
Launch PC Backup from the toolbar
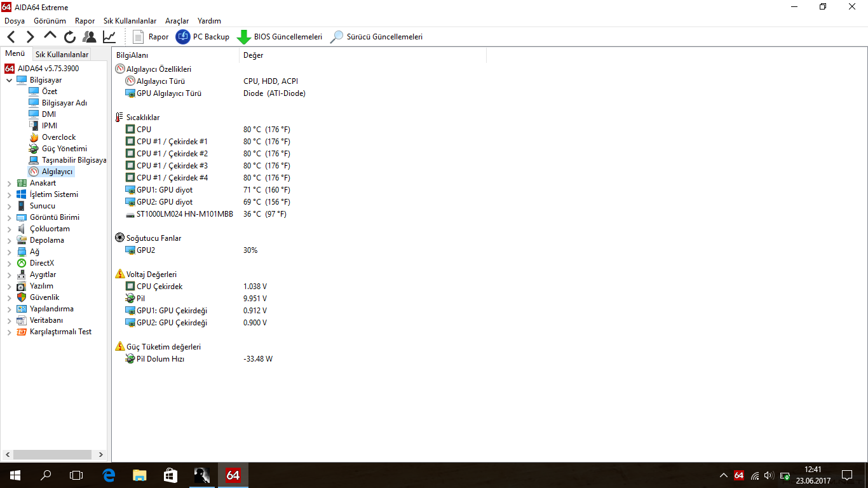point(203,37)
